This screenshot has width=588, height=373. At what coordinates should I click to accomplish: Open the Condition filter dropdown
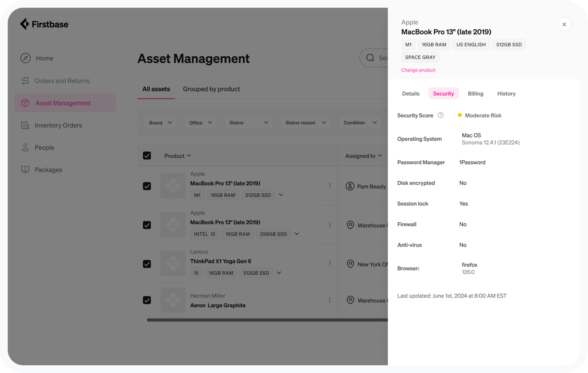click(x=360, y=122)
